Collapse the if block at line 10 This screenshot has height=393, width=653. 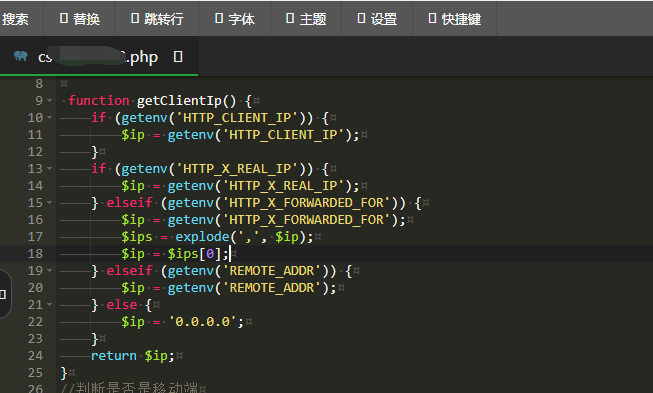pyautogui.click(x=50, y=118)
